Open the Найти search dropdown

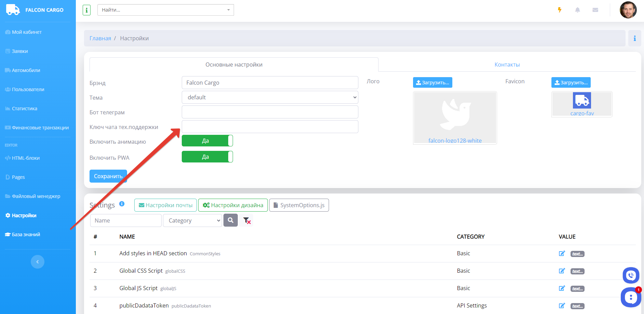point(166,10)
